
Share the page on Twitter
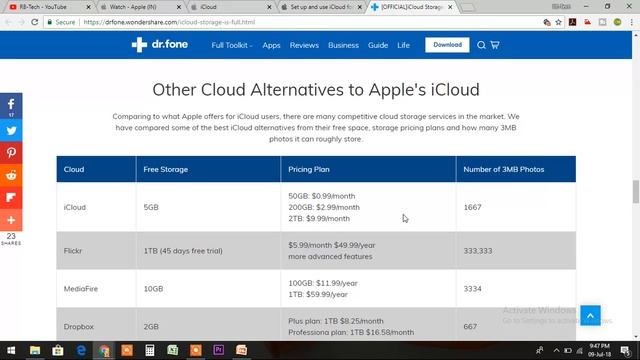click(11, 130)
